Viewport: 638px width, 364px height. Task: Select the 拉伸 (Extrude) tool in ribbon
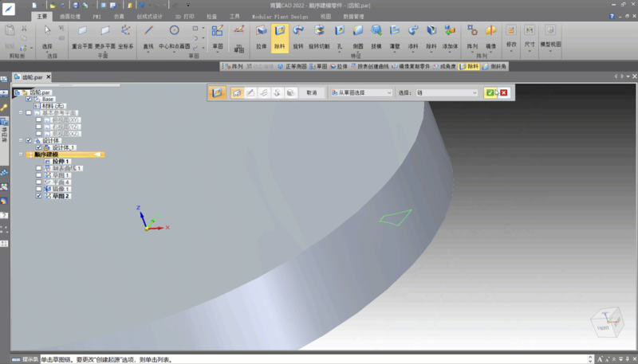pyautogui.click(x=262, y=35)
